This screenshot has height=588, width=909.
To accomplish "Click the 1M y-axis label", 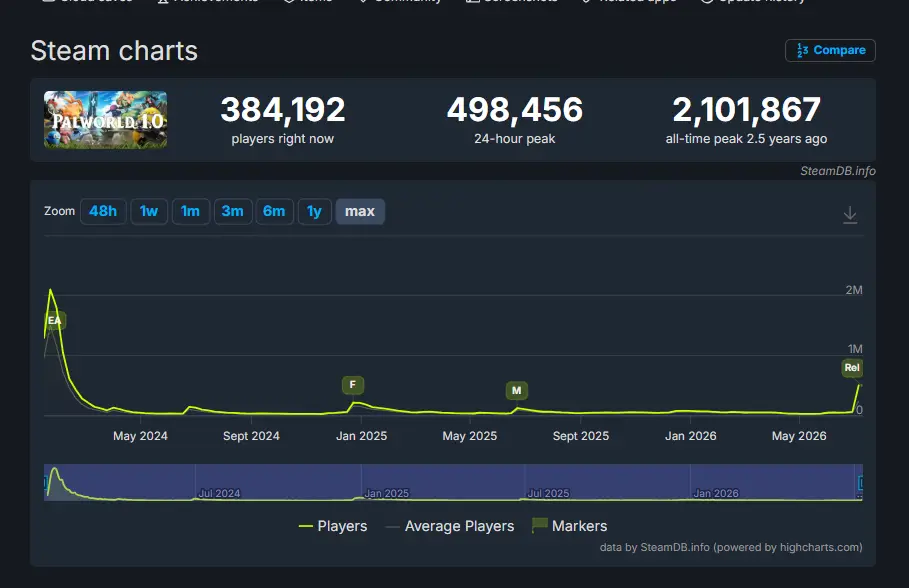I will pyautogui.click(x=855, y=349).
